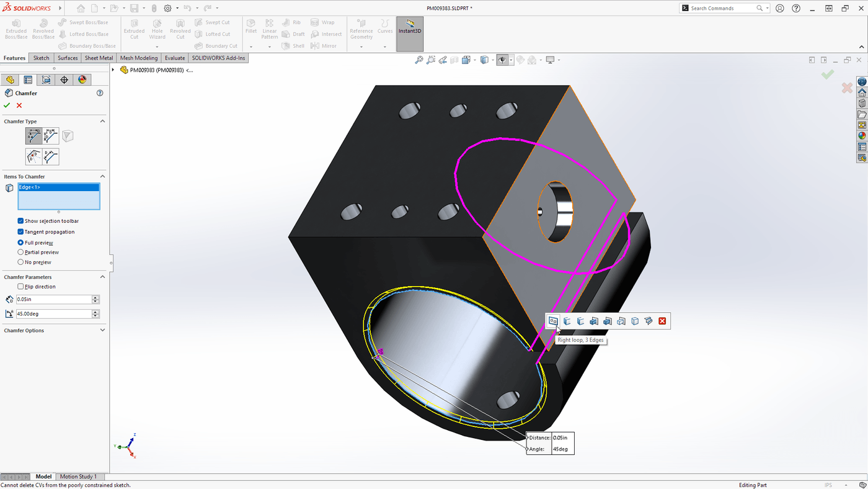Open the view orientation dropdown arrow
The width and height of the screenshot is (868, 489).
pos(494,60)
